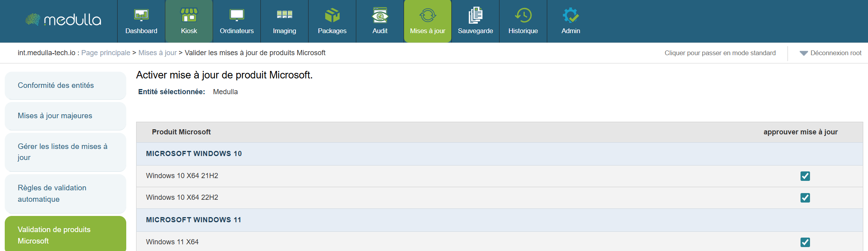
Task: Open the Admin gear icon
Action: (x=571, y=16)
